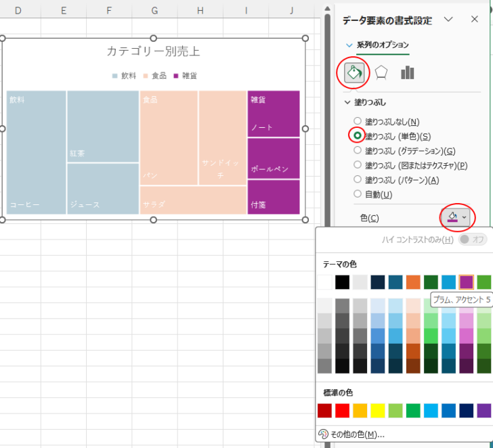Select 塗りつぶし (単色)(S) radio button

(x=358, y=135)
